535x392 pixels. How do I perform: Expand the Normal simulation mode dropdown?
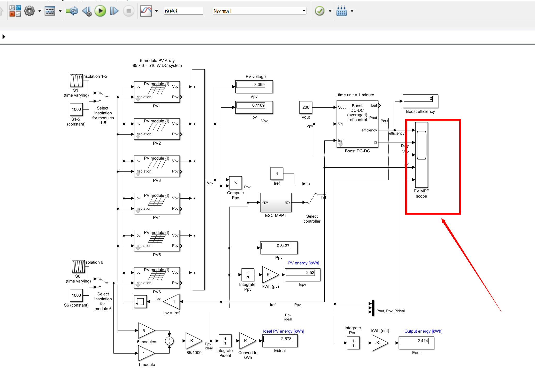point(304,11)
